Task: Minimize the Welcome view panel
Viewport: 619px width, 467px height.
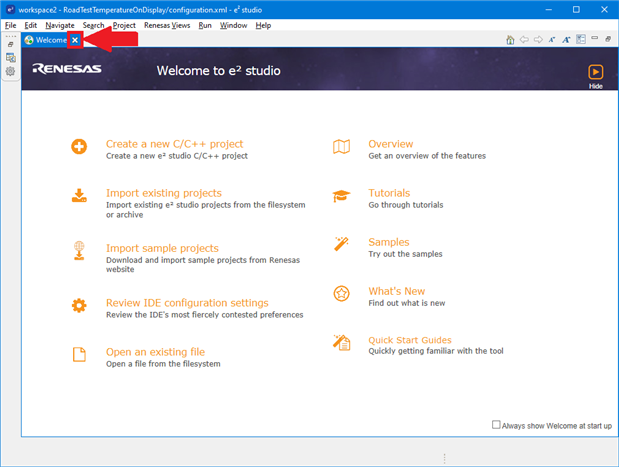Action: pyautogui.click(x=595, y=38)
